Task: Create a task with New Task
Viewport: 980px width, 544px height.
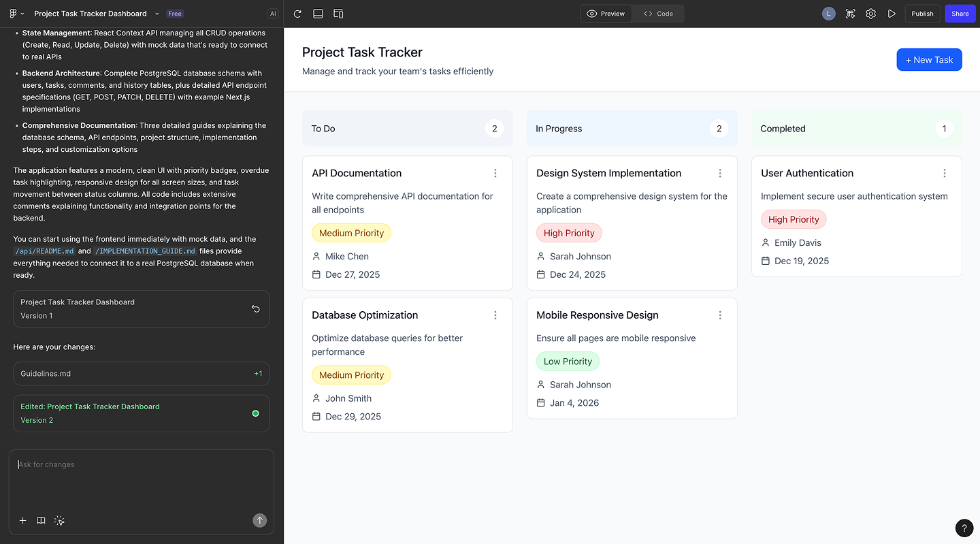Action: click(929, 59)
